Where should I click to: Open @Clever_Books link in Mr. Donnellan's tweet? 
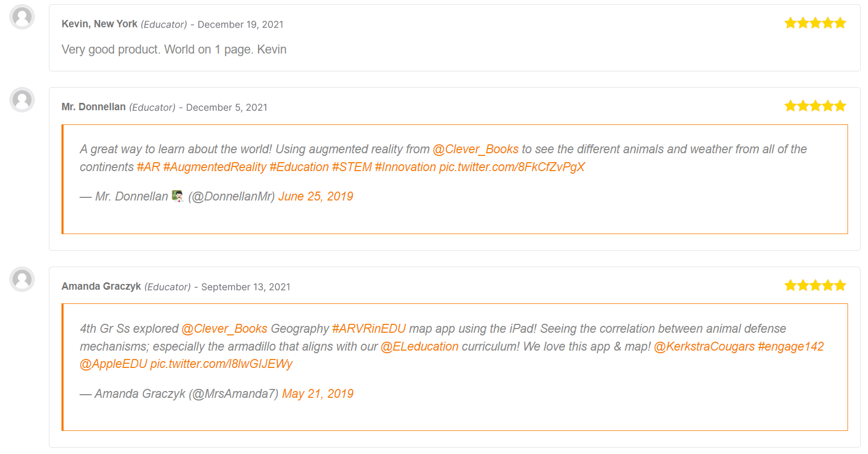(476, 149)
